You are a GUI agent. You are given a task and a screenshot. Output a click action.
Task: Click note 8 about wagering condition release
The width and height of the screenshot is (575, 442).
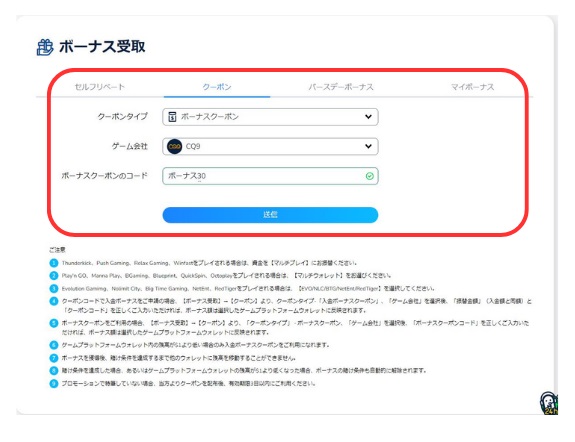[244, 370]
